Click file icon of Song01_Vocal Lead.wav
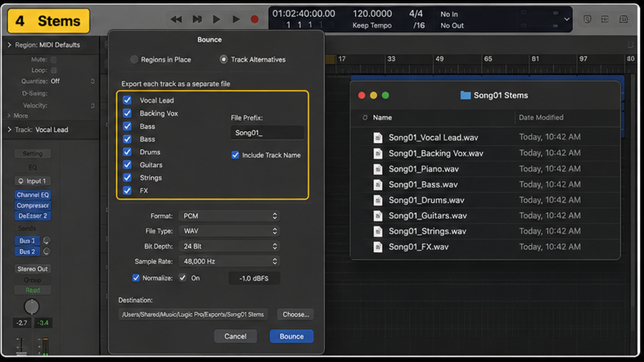Image resolution: width=644 pixels, height=362 pixels. (378, 137)
